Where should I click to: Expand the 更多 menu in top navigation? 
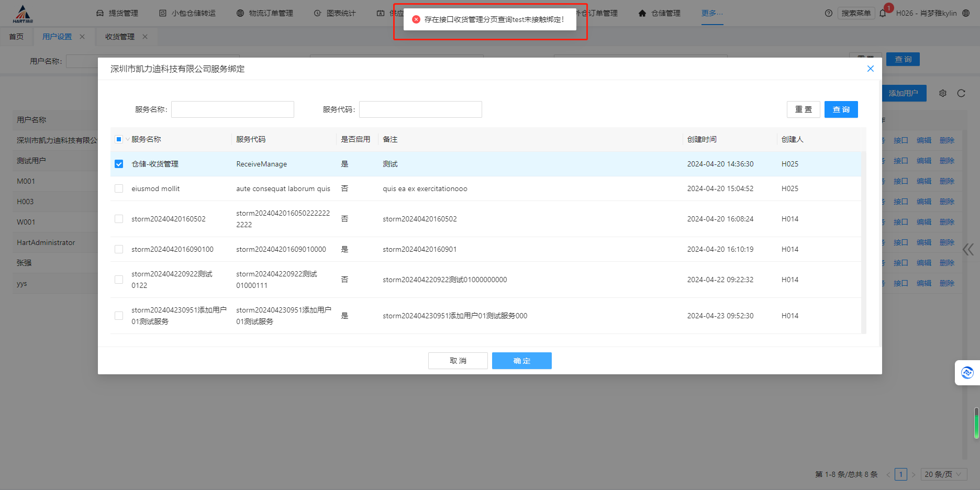pyautogui.click(x=712, y=13)
